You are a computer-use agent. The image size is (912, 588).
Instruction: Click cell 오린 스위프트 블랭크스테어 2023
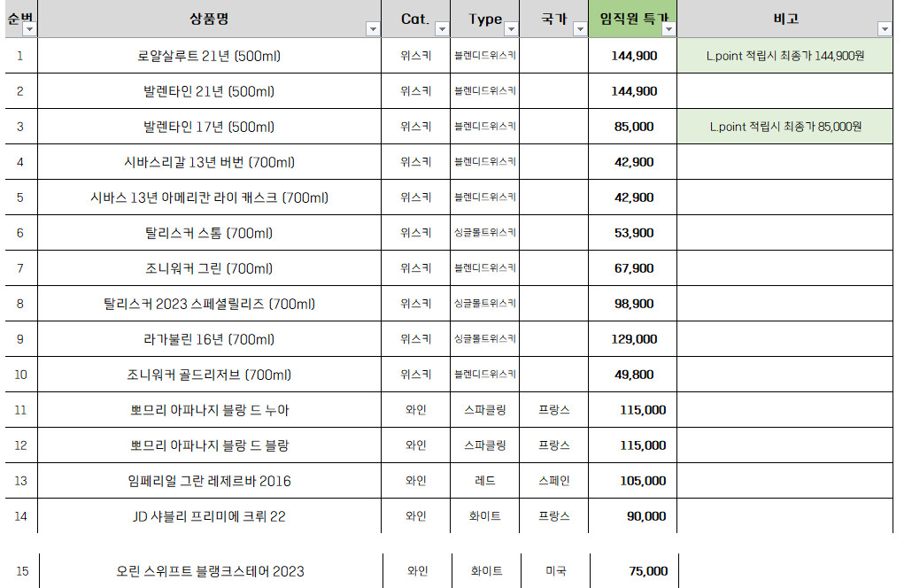[211, 571]
